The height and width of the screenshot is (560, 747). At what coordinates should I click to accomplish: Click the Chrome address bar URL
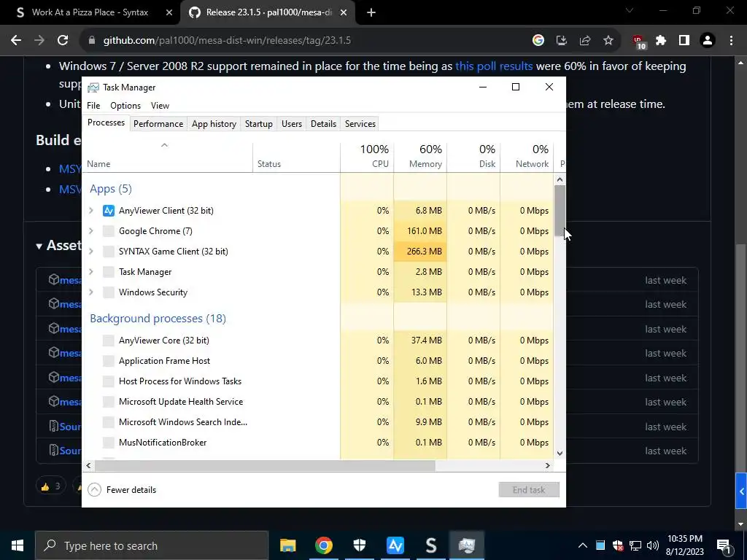(x=228, y=41)
